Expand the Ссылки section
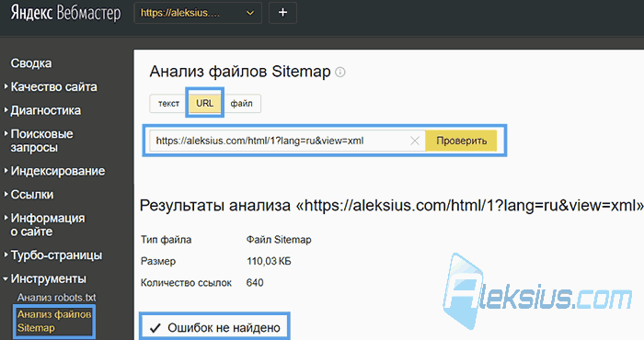The width and height of the screenshot is (644, 340). (32, 195)
